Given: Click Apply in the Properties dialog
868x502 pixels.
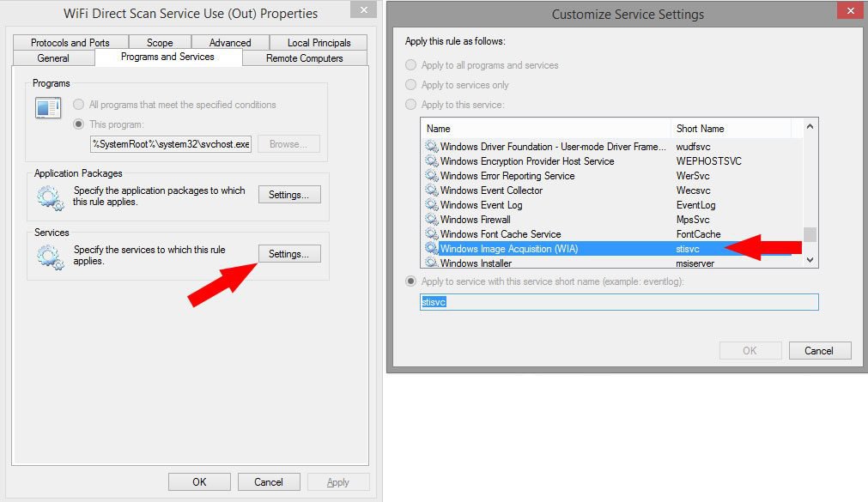Looking at the screenshot, I should click(x=337, y=482).
